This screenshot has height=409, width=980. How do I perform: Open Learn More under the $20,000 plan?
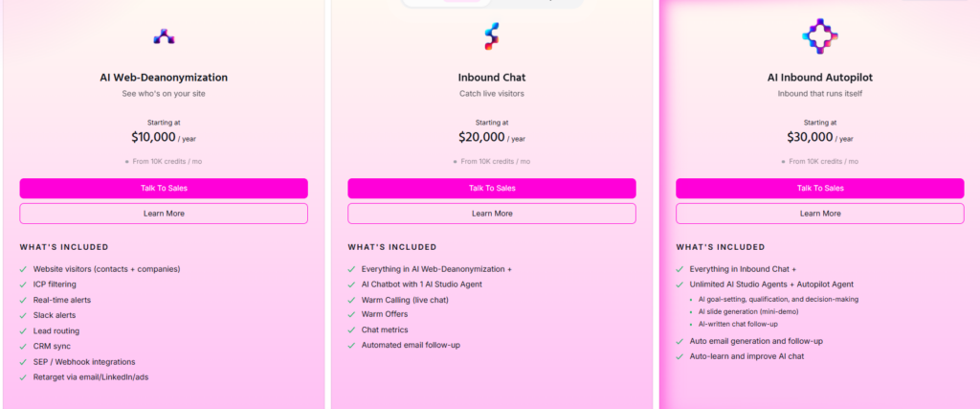click(x=492, y=214)
